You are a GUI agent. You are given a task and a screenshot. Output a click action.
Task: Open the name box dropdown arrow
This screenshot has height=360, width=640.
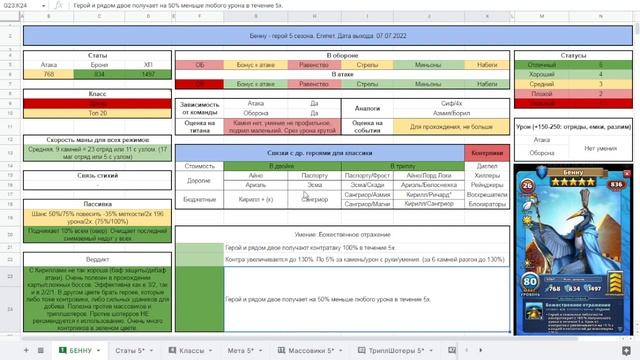[x=44, y=6]
